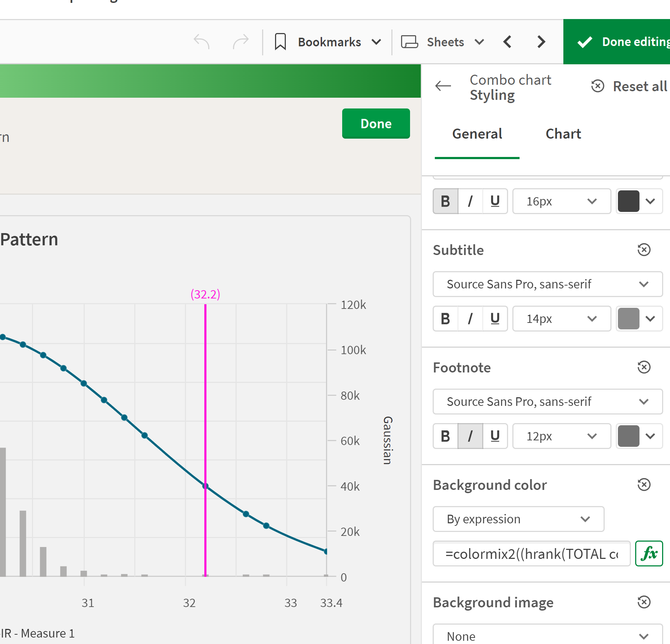The height and width of the screenshot is (644, 670).
Task: Open the Subtitle font family dropdown
Action: 547,284
